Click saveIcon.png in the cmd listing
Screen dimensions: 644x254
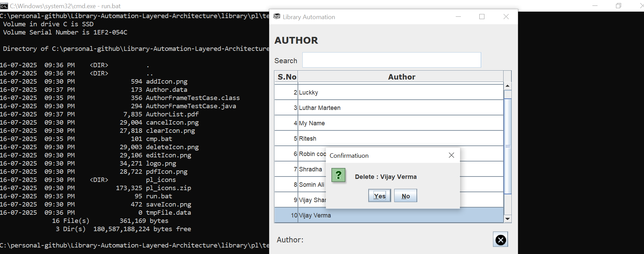(x=168, y=204)
